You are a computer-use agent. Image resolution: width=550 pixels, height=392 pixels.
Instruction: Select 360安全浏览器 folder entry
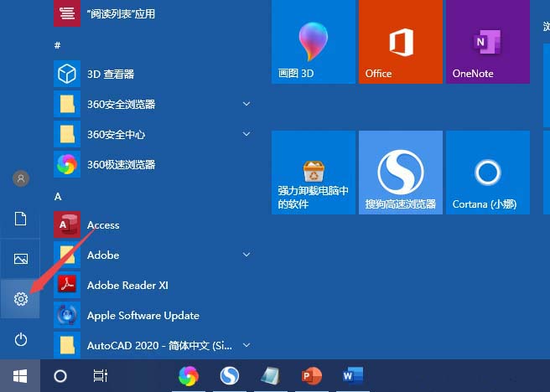[154, 104]
